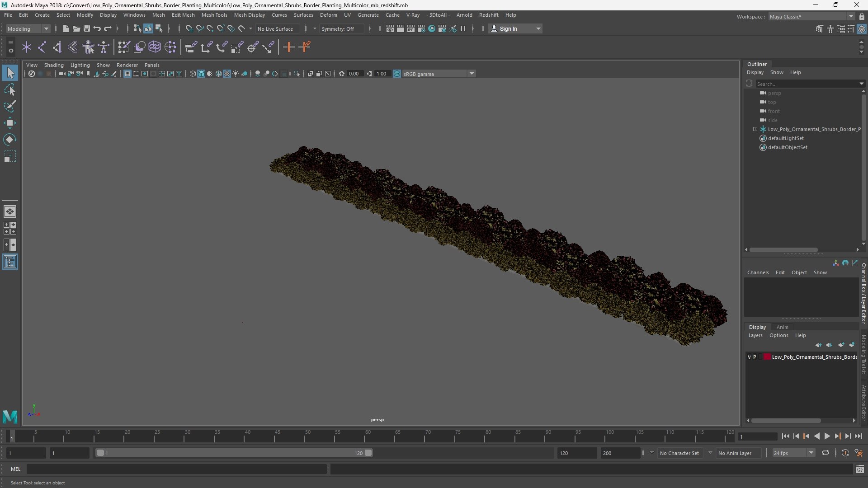The width and height of the screenshot is (868, 488).
Task: Toggle viewport grid display icon
Action: tap(127, 74)
